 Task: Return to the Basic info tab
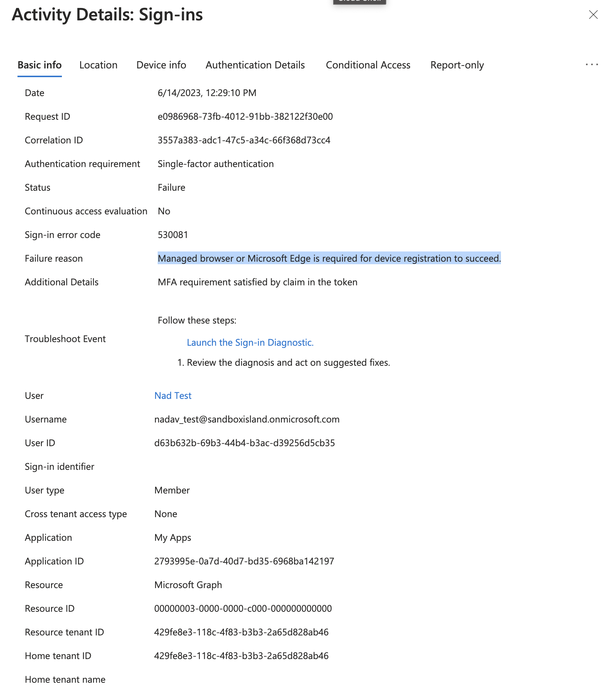tap(39, 65)
